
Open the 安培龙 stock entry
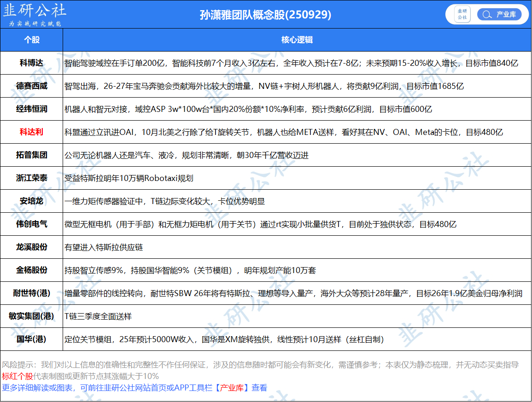[31, 201]
